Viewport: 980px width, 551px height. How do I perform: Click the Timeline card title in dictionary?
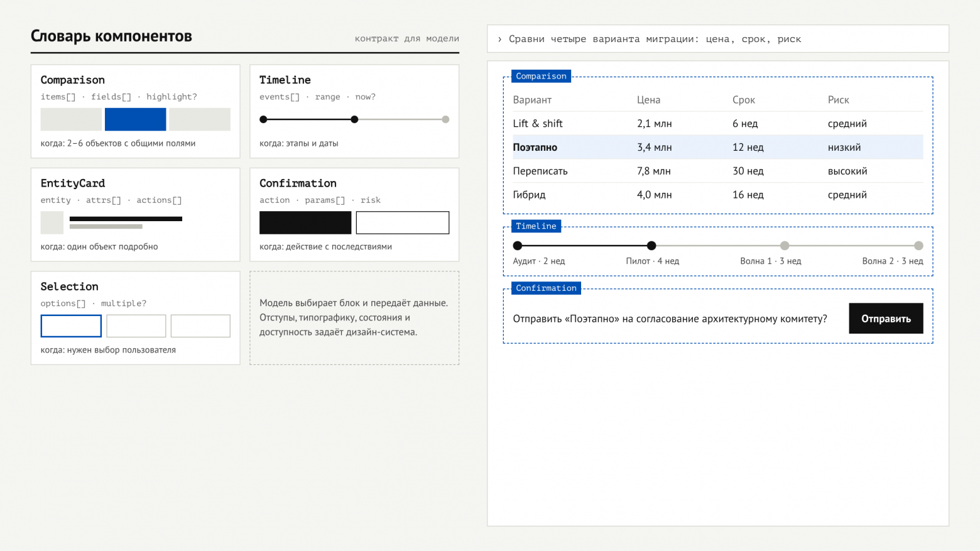(x=285, y=80)
